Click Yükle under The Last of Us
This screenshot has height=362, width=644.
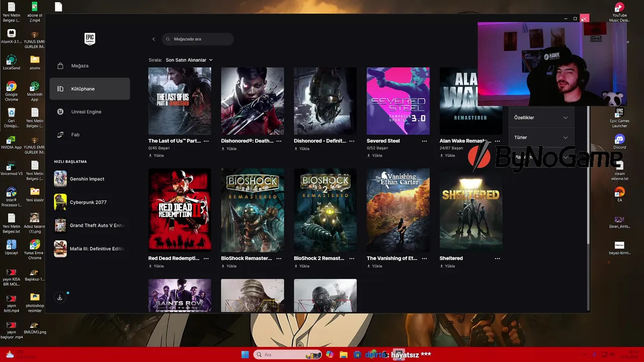[156, 156]
